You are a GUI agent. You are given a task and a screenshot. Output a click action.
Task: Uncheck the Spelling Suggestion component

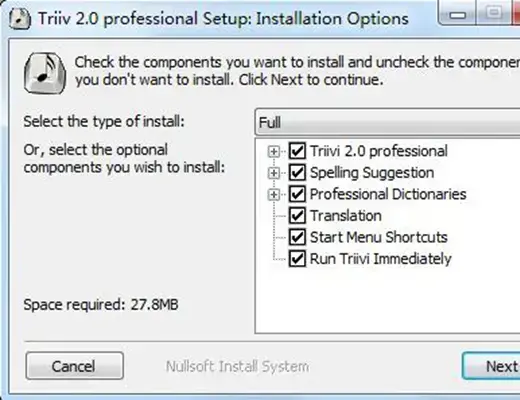(x=297, y=173)
